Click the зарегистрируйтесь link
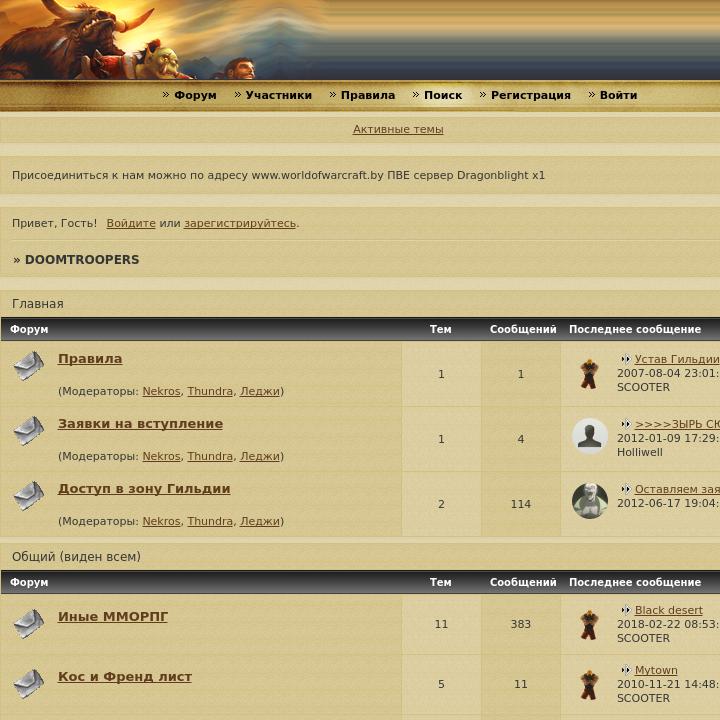 click(x=240, y=223)
